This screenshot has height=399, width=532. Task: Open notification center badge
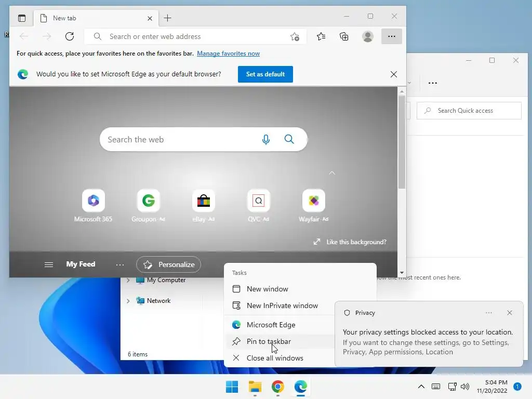pos(517,387)
